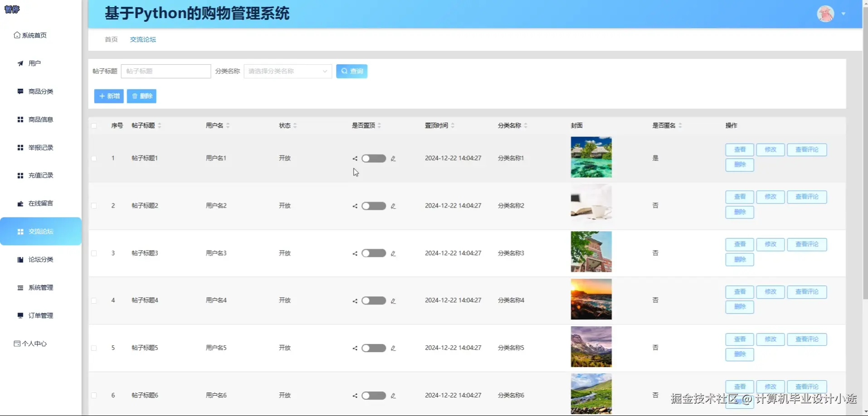Check the select-all checkbox in table header
Image resolution: width=868 pixels, height=416 pixels.
pyautogui.click(x=94, y=126)
